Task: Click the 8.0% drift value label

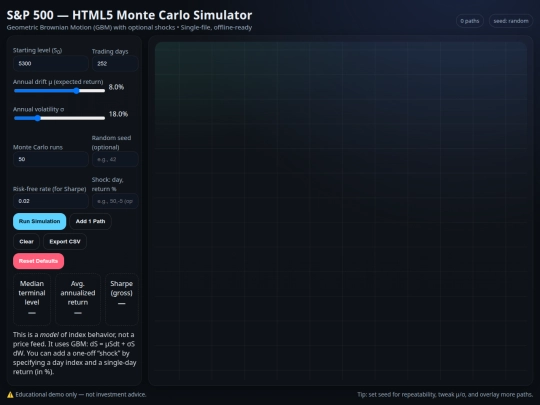Action: coord(116,87)
